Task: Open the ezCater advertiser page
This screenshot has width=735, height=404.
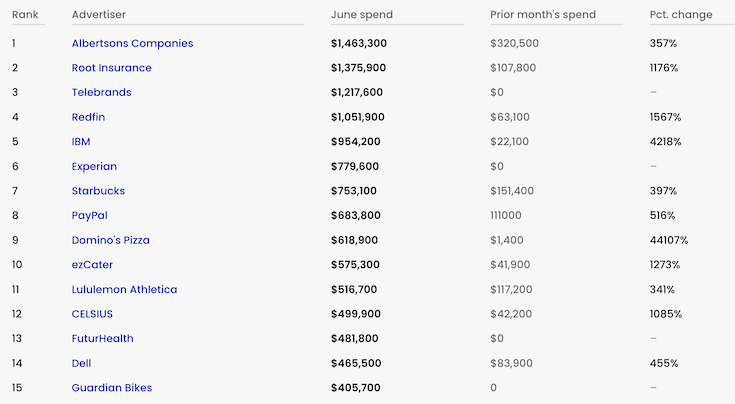Action: [x=92, y=265]
